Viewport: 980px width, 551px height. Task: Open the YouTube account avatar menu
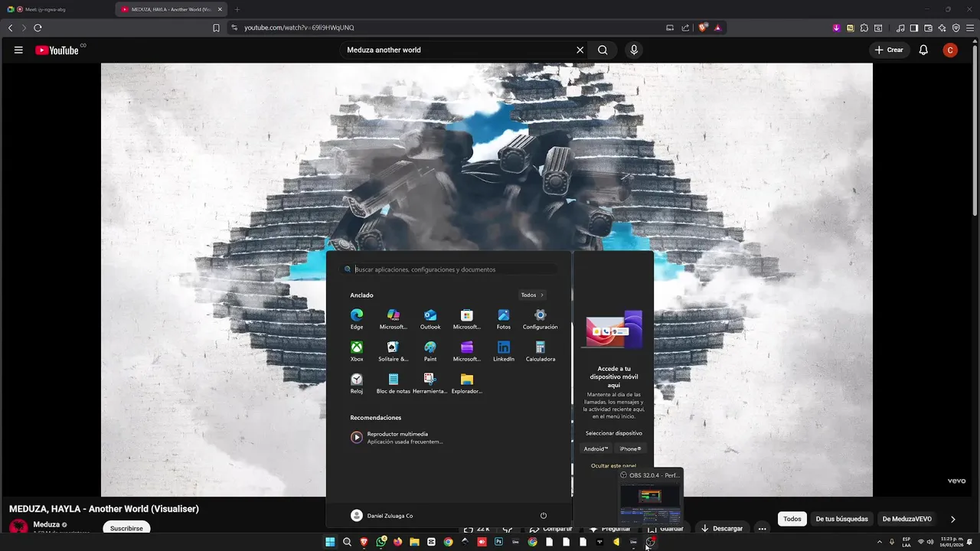tap(950, 50)
